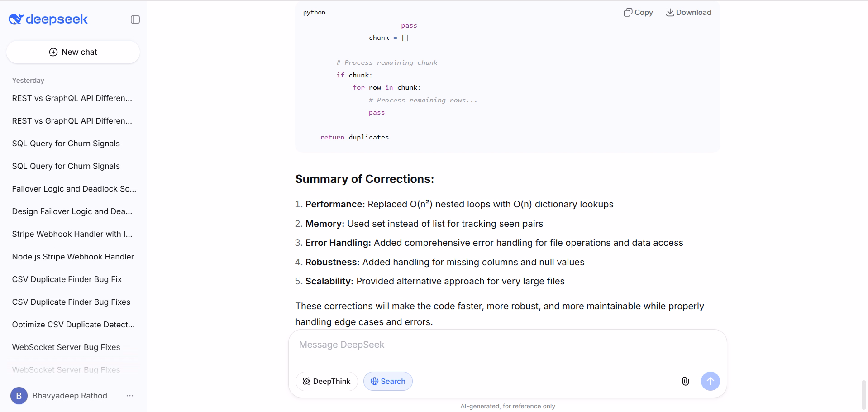Start a New chat
This screenshot has width=868, height=412.
(x=73, y=52)
